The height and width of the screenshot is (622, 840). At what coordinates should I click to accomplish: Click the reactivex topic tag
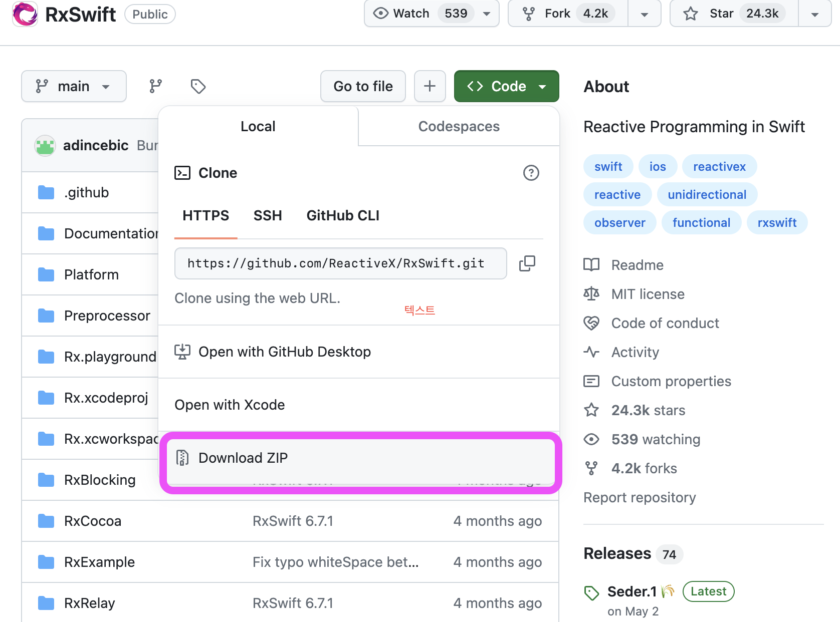tap(719, 166)
